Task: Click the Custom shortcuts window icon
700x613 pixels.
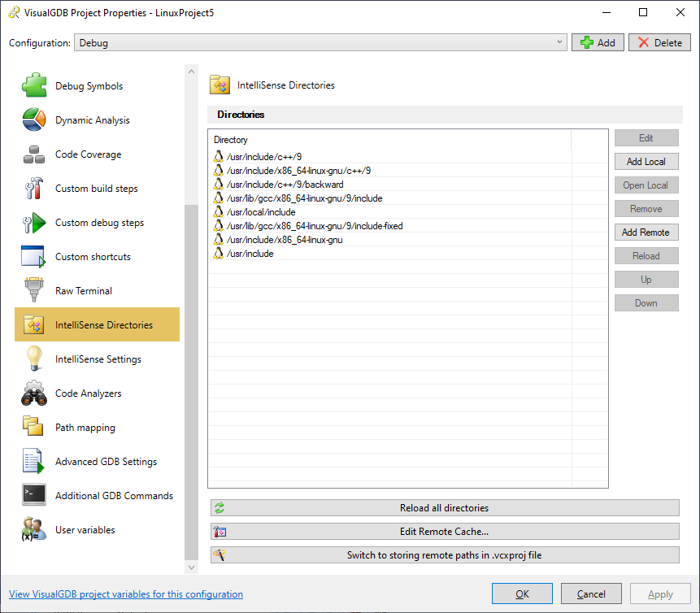Action: tap(34, 257)
